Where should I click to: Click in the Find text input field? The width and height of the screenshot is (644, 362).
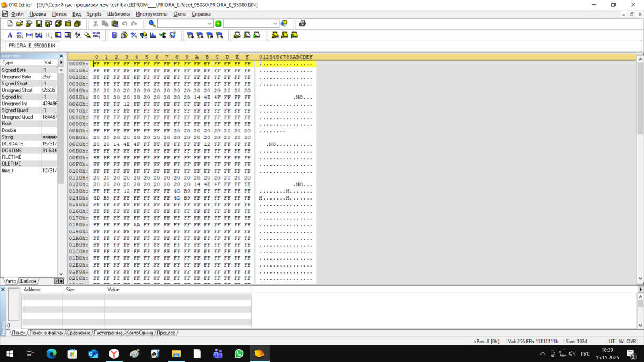182,24
